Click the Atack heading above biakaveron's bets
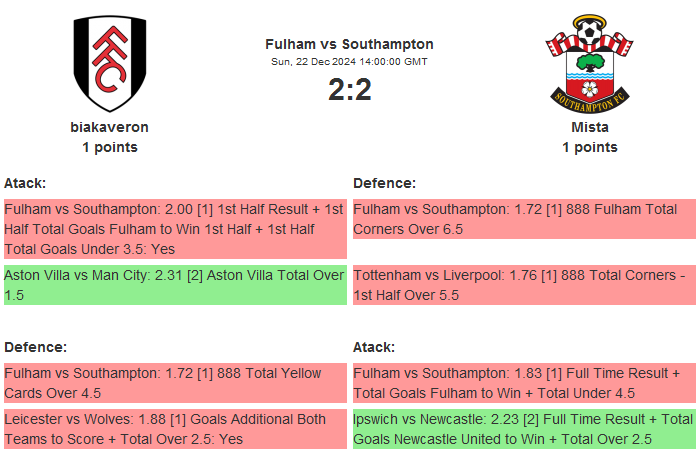700x460 pixels. 25,183
